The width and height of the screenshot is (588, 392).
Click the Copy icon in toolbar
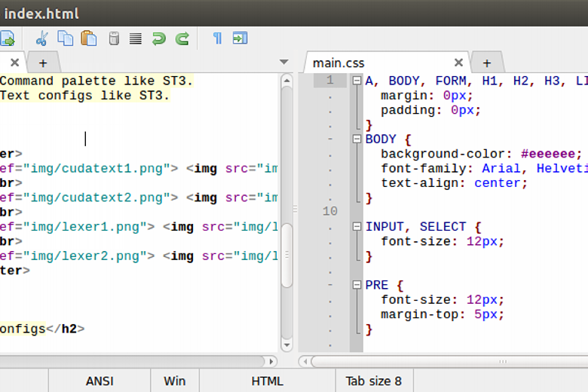(x=66, y=38)
